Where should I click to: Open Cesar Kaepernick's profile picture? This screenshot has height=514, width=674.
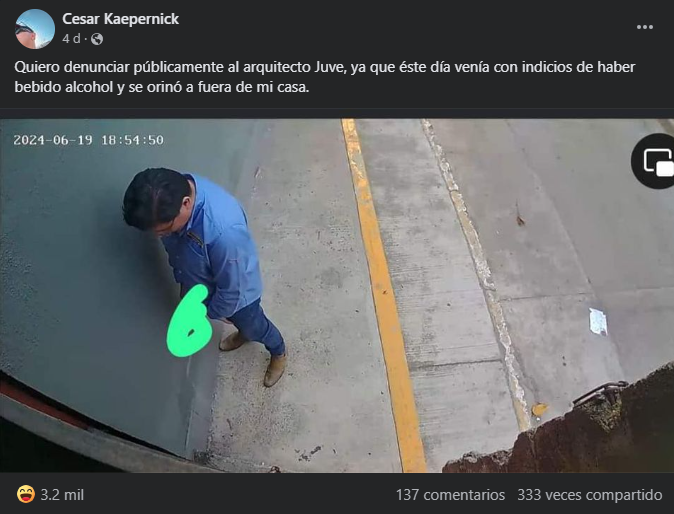[35, 29]
